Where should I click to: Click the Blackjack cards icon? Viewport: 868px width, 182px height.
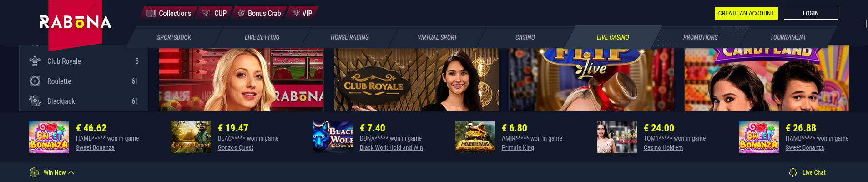(x=35, y=101)
